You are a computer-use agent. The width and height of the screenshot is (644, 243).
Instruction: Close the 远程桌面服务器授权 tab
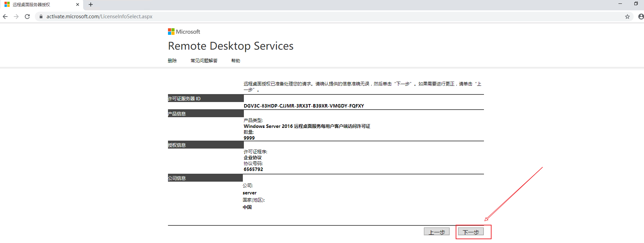click(78, 4)
